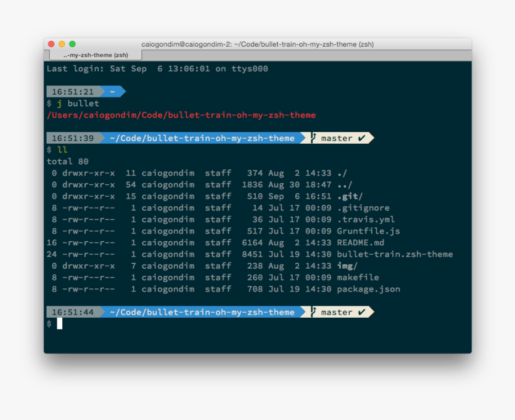
Task: Click the package.json file name
Action: click(x=368, y=289)
